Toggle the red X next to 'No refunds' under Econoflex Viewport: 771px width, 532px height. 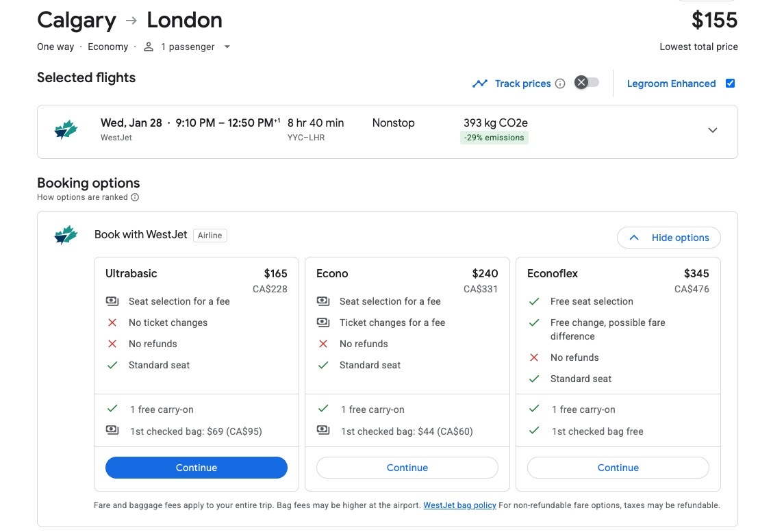point(533,357)
